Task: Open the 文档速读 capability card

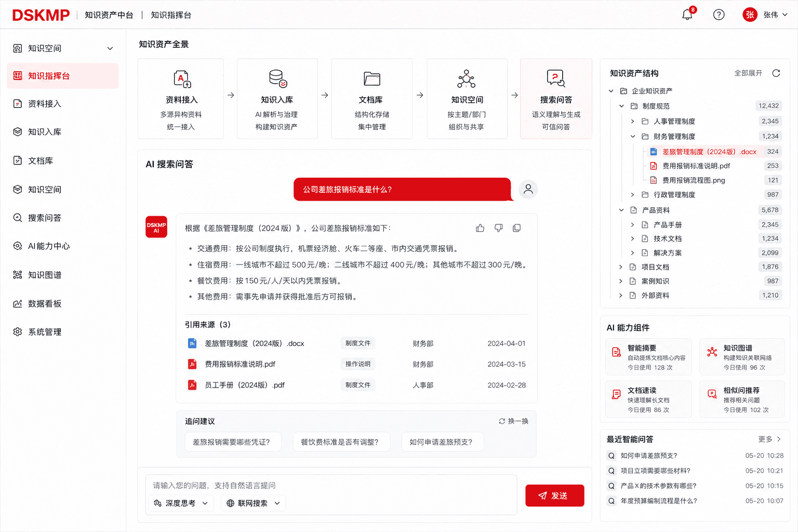Action: click(648, 399)
